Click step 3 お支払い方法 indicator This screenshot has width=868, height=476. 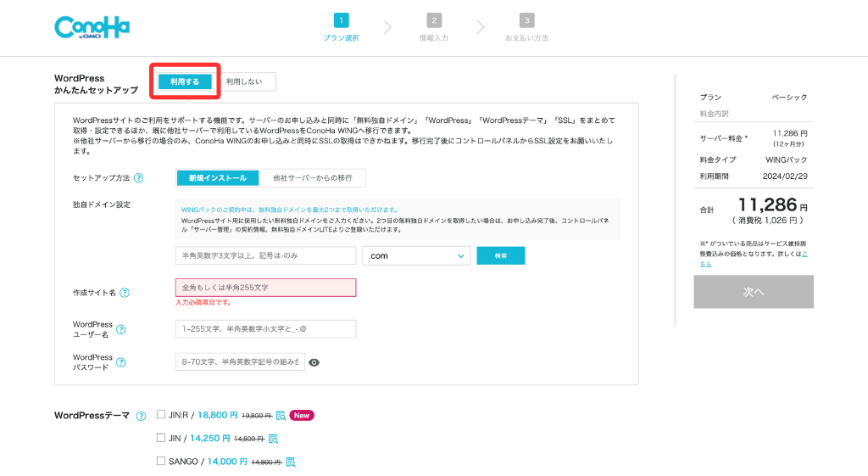[526, 27]
